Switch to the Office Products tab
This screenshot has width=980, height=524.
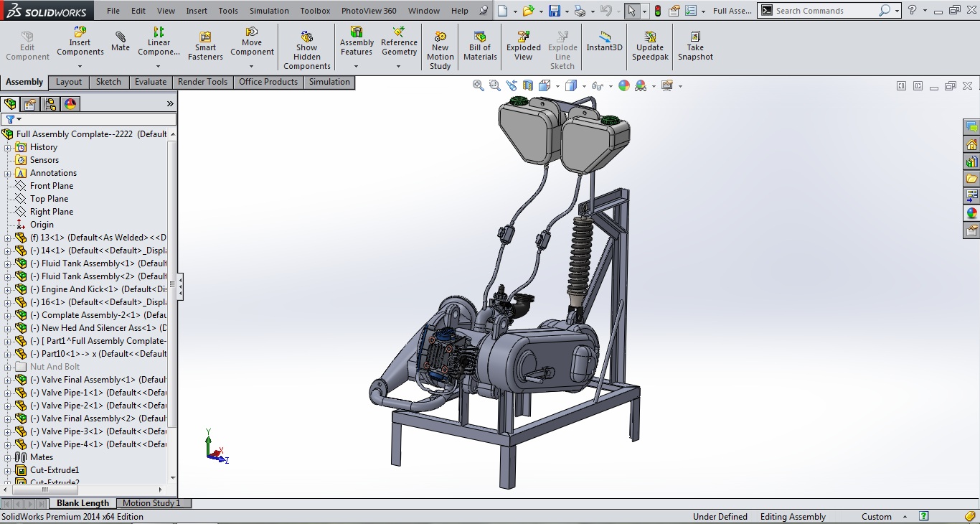[x=268, y=82]
